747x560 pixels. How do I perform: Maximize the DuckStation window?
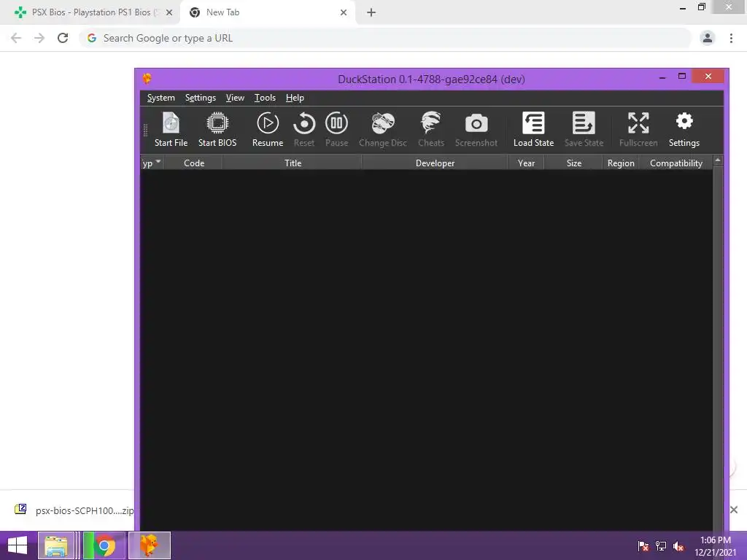tap(682, 76)
